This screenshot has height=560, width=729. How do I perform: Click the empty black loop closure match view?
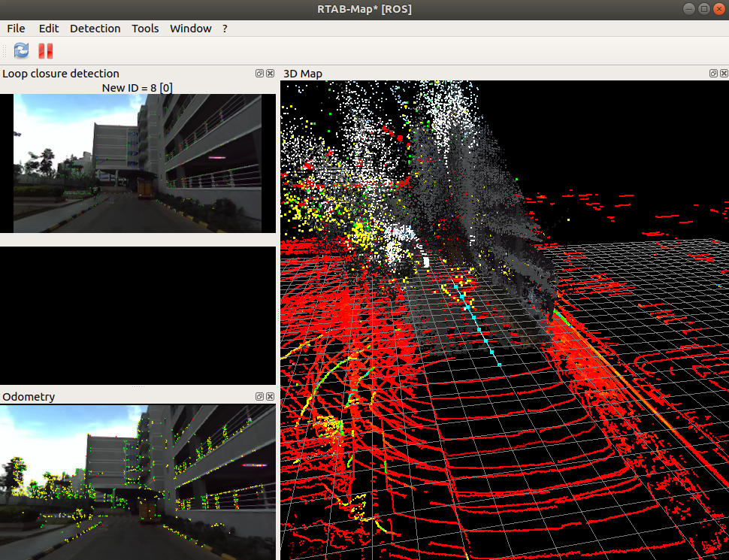pos(138,316)
